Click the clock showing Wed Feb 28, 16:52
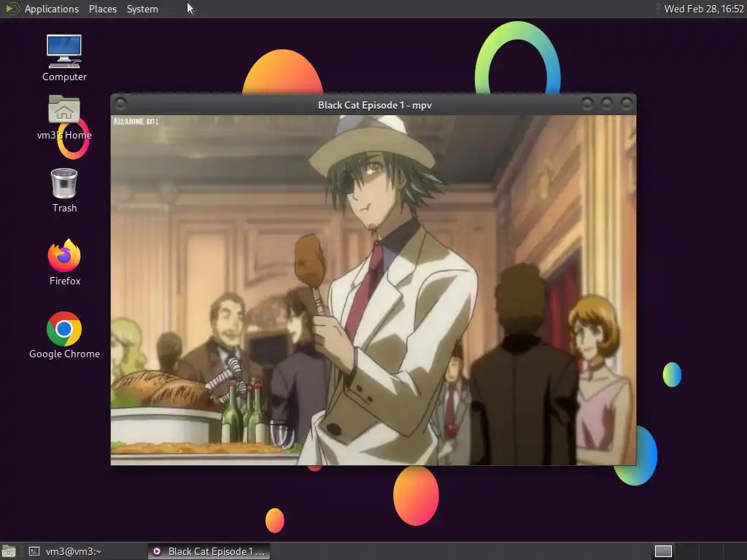747x560 pixels. [704, 9]
